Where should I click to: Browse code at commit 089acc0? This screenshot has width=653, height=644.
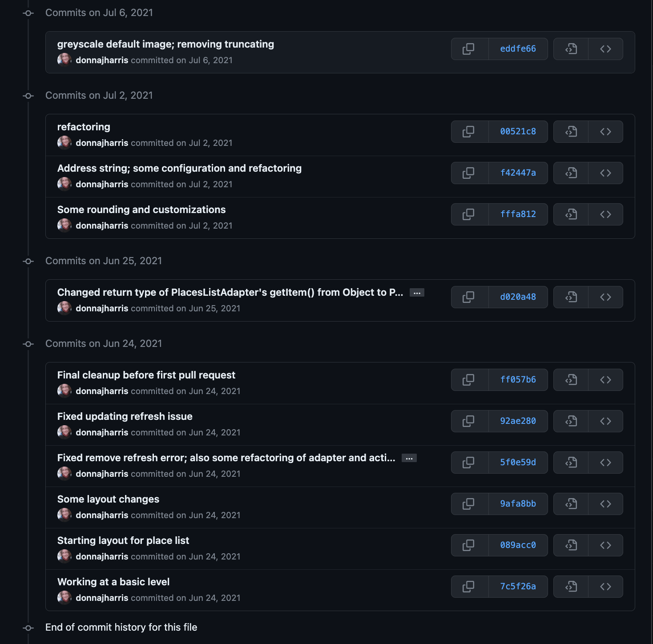pyautogui.click(x=605, y=545)
